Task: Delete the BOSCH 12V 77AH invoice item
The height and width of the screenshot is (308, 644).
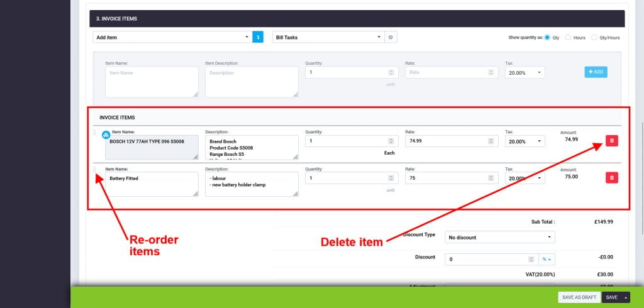Action: click(611, 140)
